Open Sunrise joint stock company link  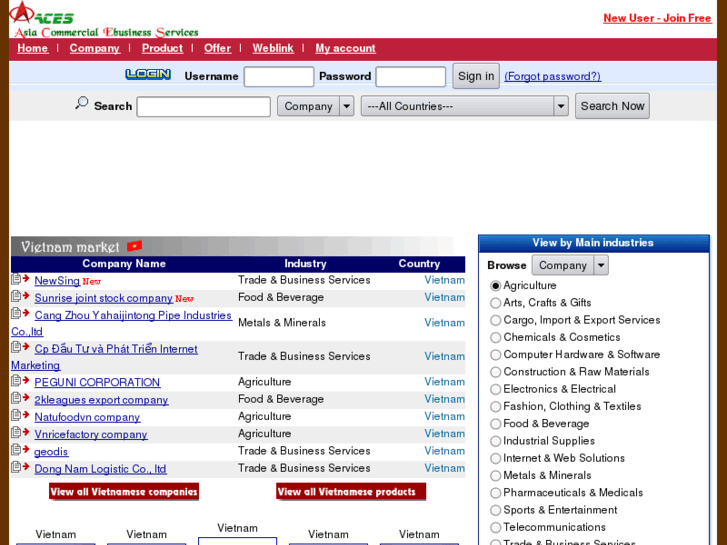pos(103,298)
